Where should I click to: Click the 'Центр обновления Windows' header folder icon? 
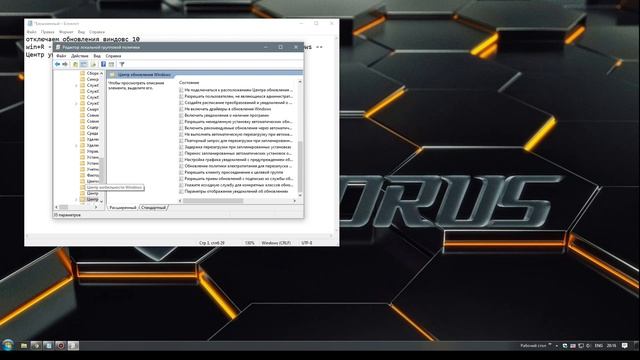click(112, 75)
